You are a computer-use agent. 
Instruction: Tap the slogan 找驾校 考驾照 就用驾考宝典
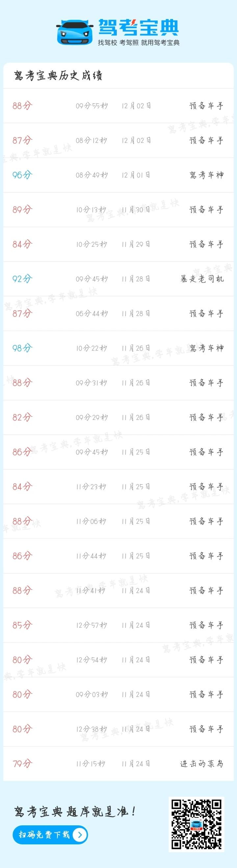click(x=139, y=43)
